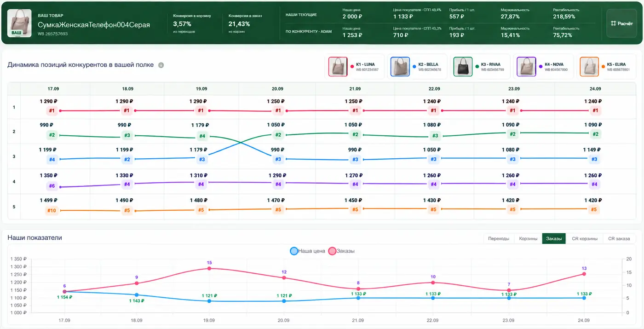Select the K1 - LUNA competitor bag thumbnail
This screenshot has height=329, width=644.
pyautogui.click(x=338, y=67)
